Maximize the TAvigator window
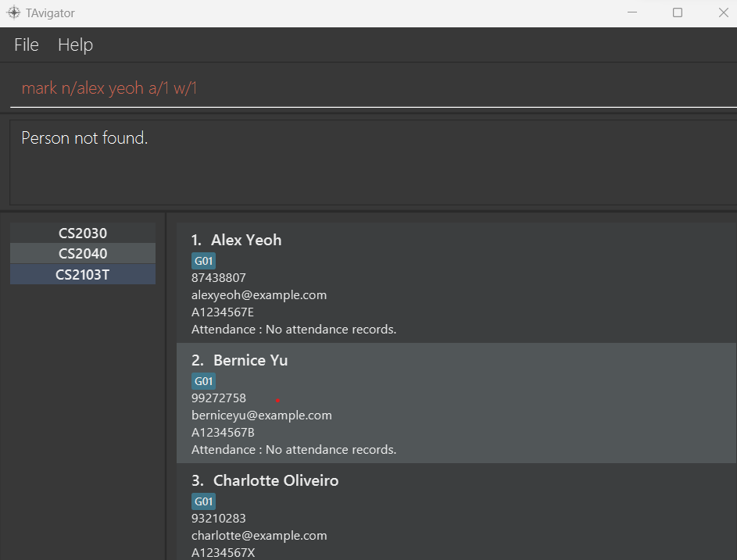Screen dimensions: 737x560 coord(678,12)
